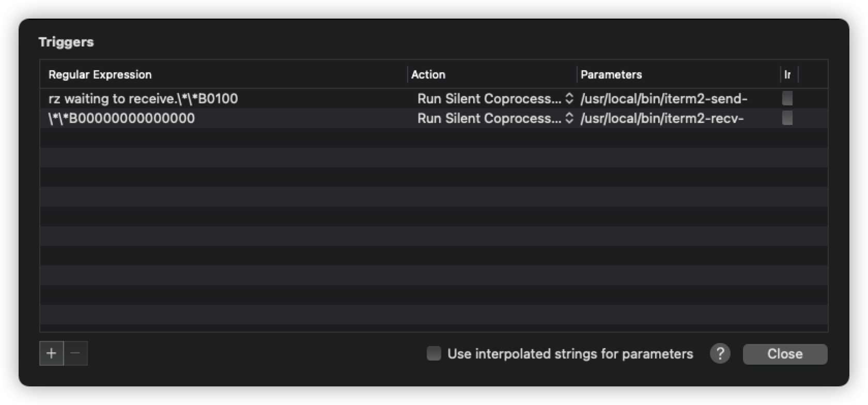Toggle Instant checkbox for rz waiting trigger
Image resolution: width=868 pixels, height=405 pixels.
pos(787,98)
